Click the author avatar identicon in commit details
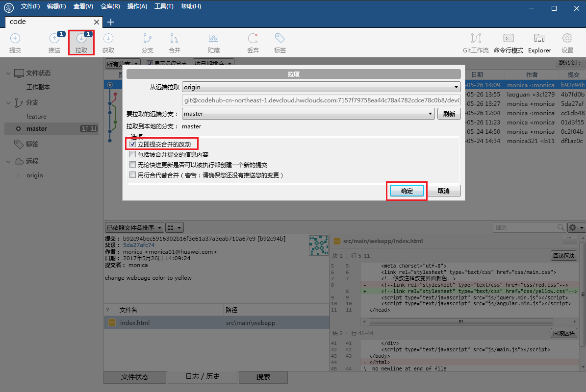The height and width of the screenshot is (392, 586). coord(319,245)
